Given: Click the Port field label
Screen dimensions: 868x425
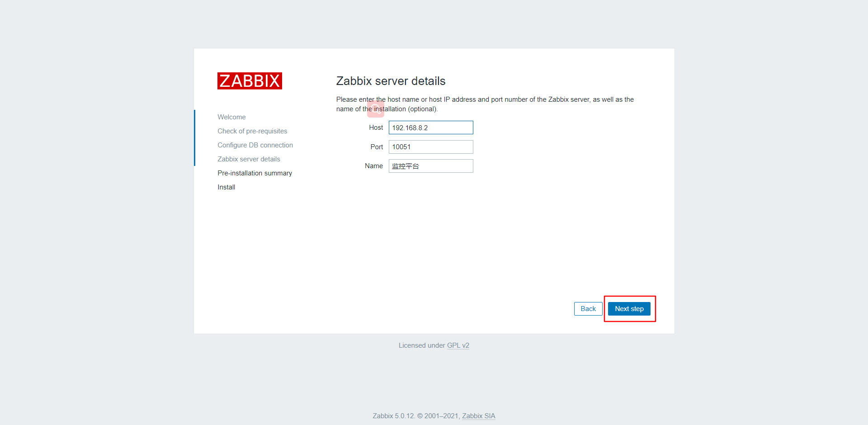Looking at the screenshot, I should (x=377, y=147).
